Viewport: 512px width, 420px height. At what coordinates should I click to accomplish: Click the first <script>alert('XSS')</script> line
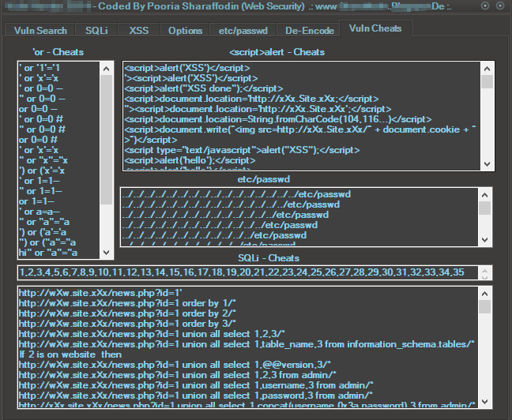point(187,68)
